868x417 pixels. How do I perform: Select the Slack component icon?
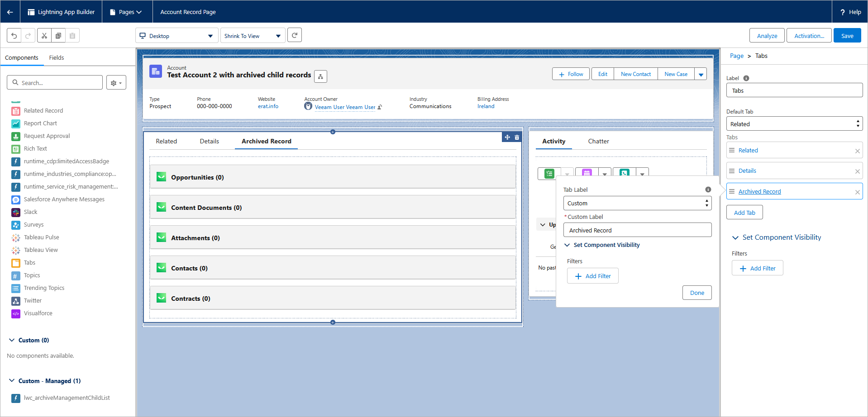coord(16,212)
